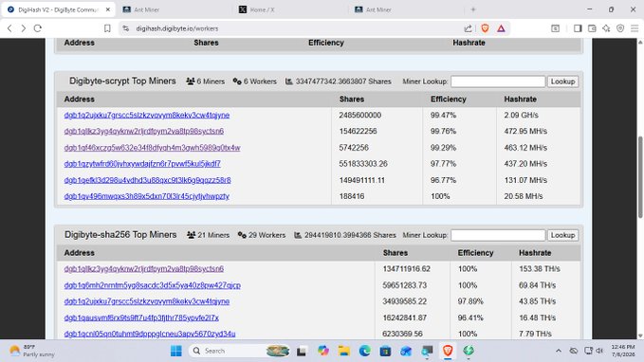
Task: Click the address bar URL digihash.digibyte.io/workers
Action: pyautogui.click(x=177, y=28)
